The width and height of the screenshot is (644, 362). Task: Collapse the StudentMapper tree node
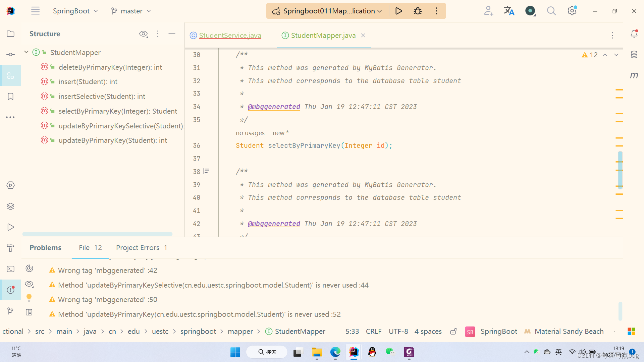tap(26, 52)
